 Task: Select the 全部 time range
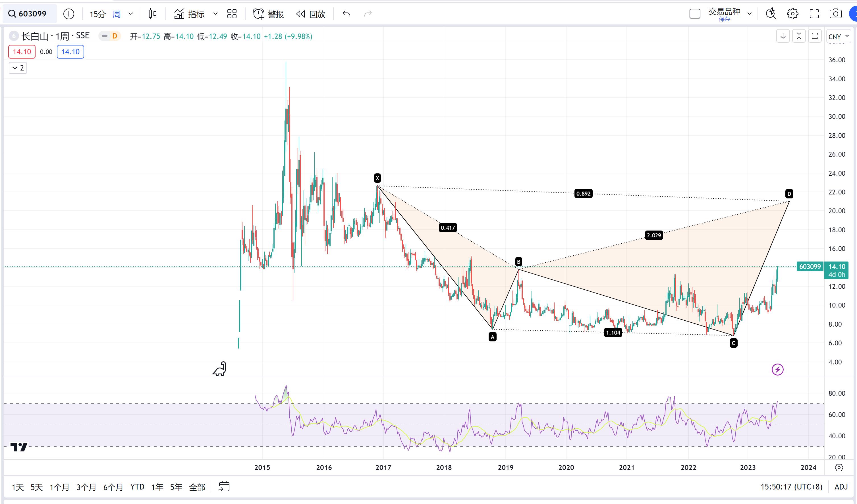click(x=197, y=487)
